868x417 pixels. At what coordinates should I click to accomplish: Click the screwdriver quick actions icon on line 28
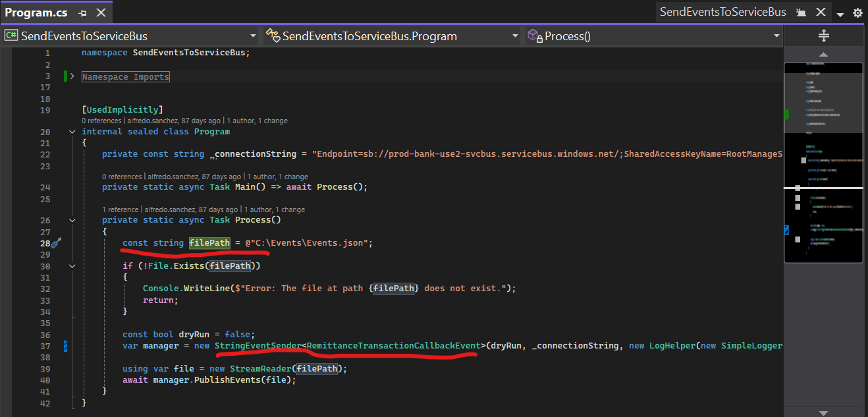point(56,243)
